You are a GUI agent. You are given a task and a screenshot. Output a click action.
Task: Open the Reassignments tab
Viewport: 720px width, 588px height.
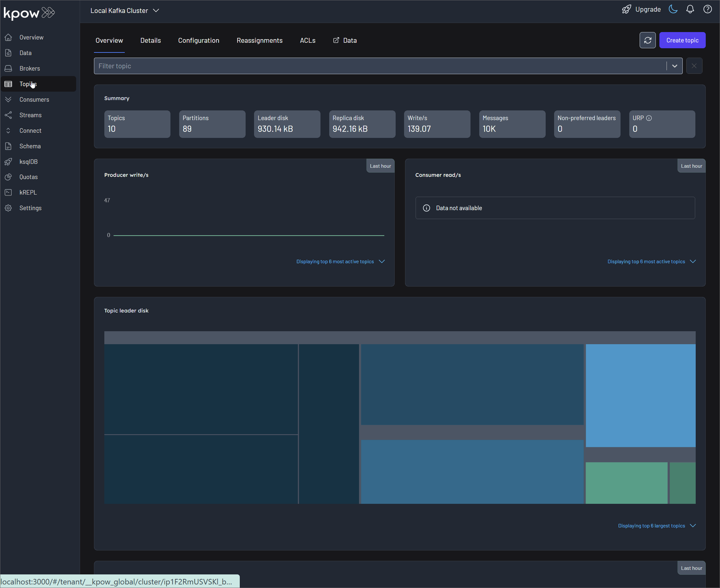point(260,40)
